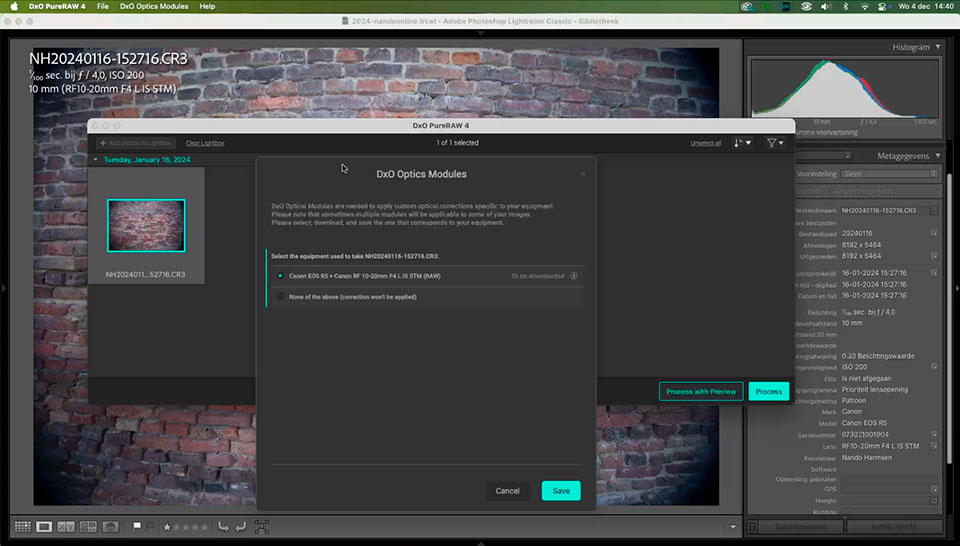Open the Apple menu

tap(14, 6)
